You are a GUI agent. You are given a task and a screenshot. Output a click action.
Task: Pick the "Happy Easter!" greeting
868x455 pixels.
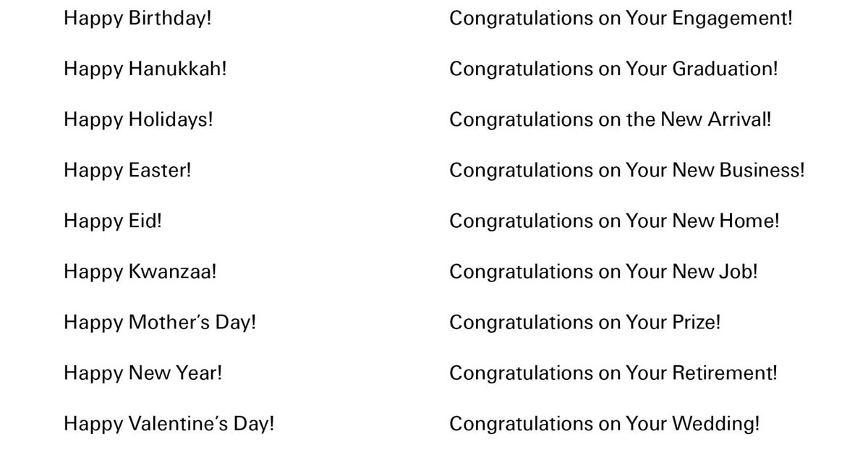point(127,170)
